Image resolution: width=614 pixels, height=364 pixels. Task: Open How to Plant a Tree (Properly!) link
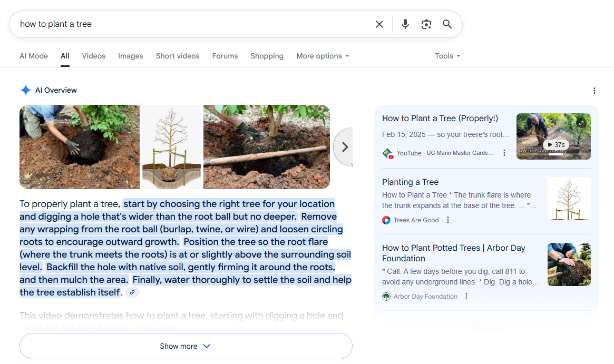[440, 118]
